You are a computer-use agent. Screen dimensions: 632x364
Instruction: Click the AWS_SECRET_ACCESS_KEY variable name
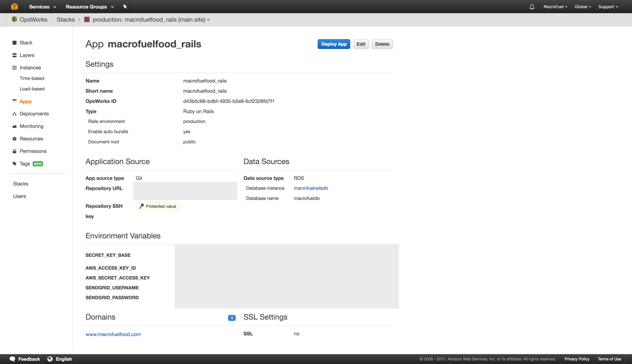(118, 278)
